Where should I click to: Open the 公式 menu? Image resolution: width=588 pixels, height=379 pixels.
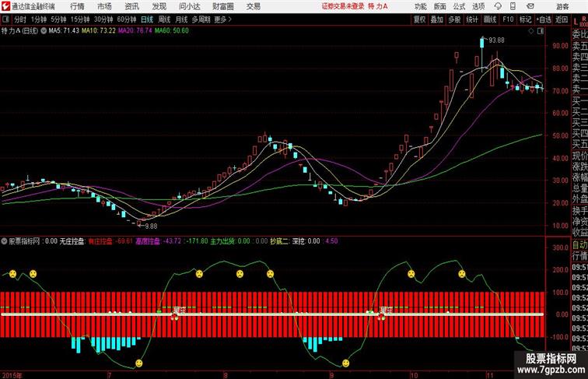click(459, 6)
